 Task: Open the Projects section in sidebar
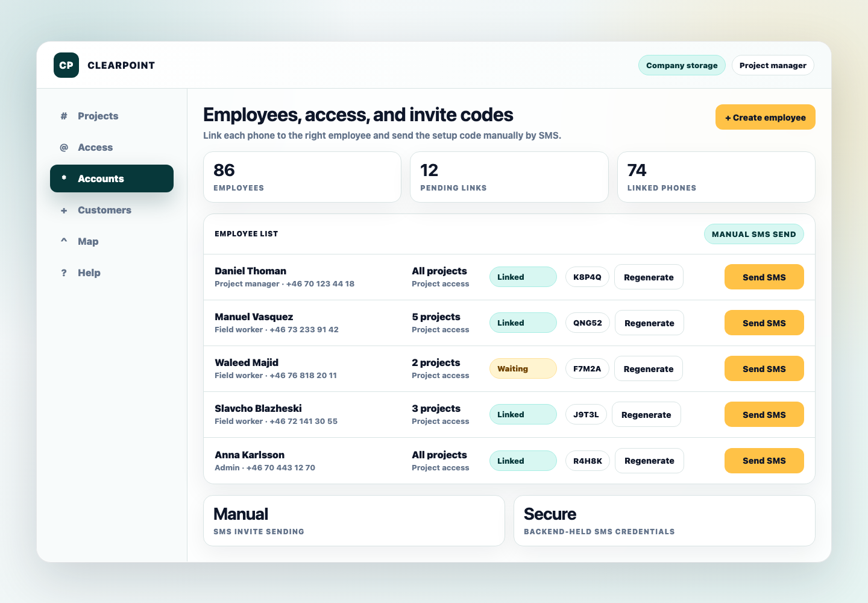point(112,116)
